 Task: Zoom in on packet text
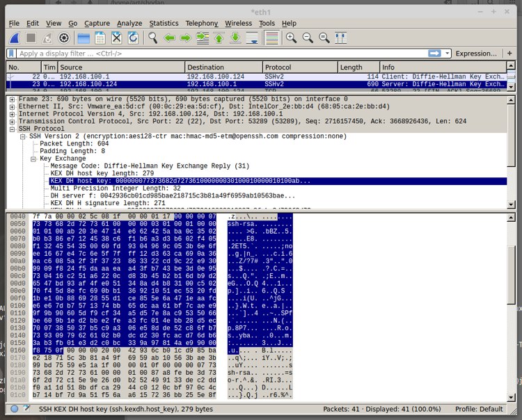[x=292, y=38]
